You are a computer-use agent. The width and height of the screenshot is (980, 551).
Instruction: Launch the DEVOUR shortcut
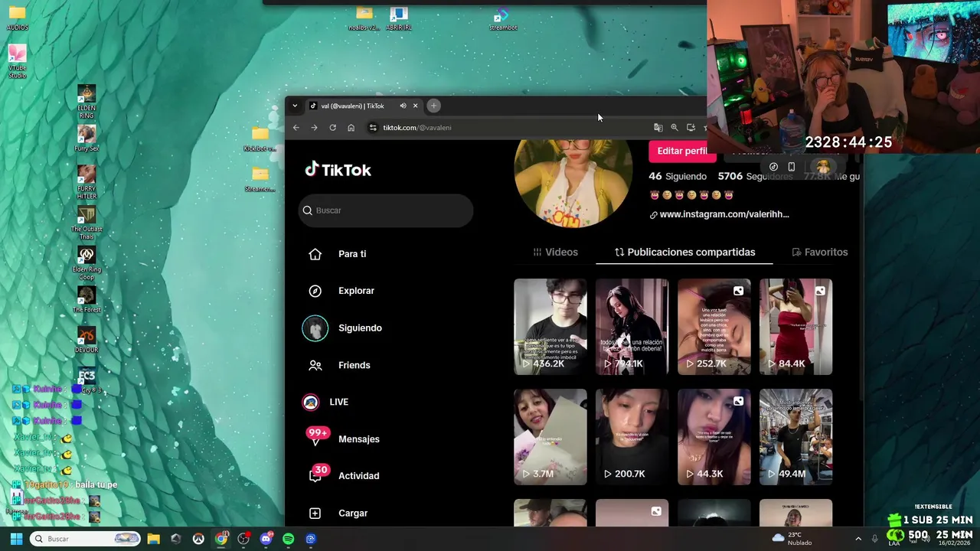point(87,340)
